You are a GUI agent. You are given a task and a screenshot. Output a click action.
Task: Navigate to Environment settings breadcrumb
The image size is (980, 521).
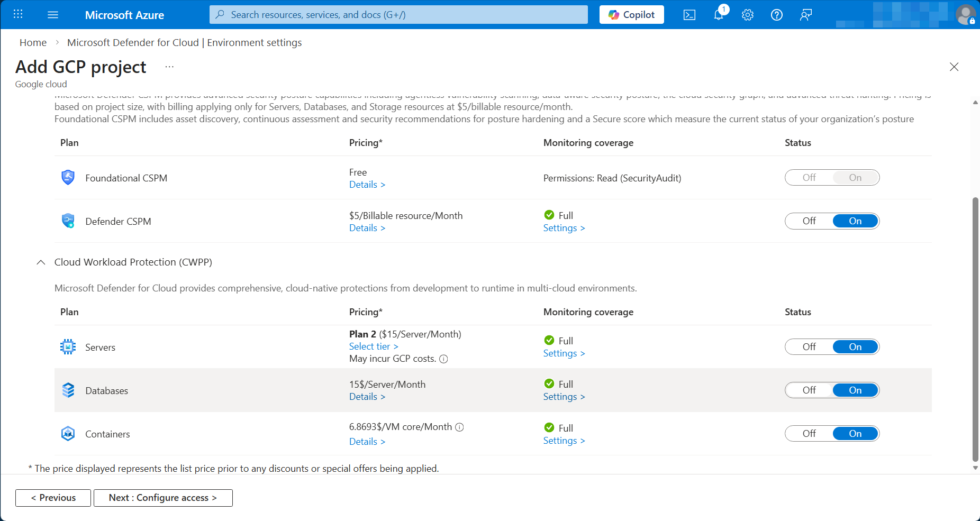tap(184, 43)
